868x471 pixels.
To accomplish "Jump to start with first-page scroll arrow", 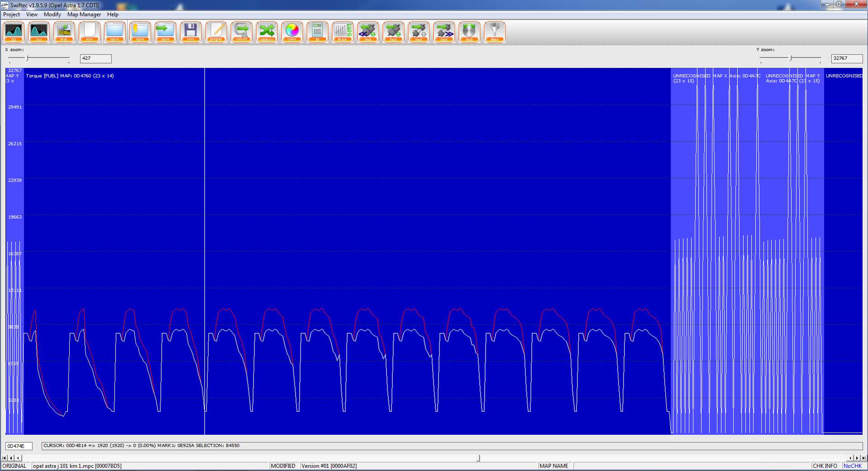I will (x=5, y=458).
